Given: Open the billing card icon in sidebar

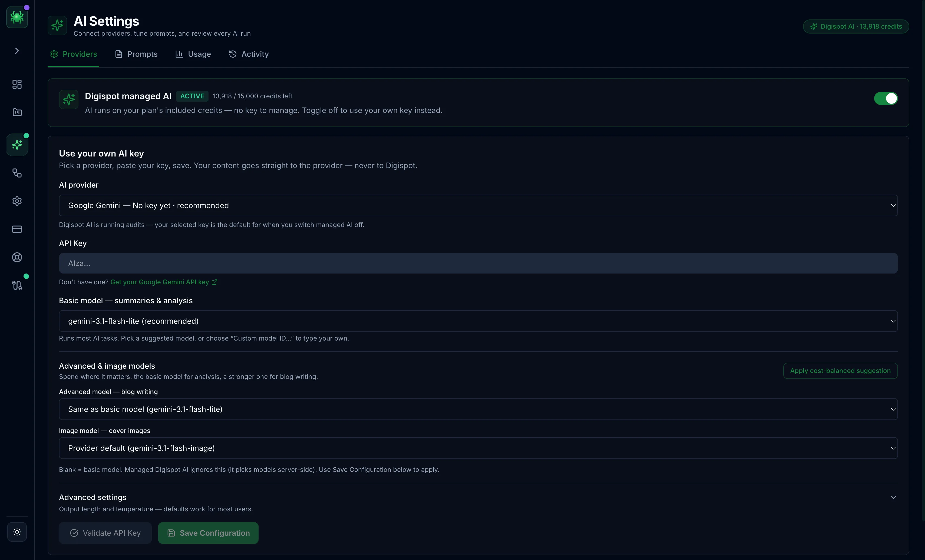Looking at the screenshot, I should pos(17,229).
